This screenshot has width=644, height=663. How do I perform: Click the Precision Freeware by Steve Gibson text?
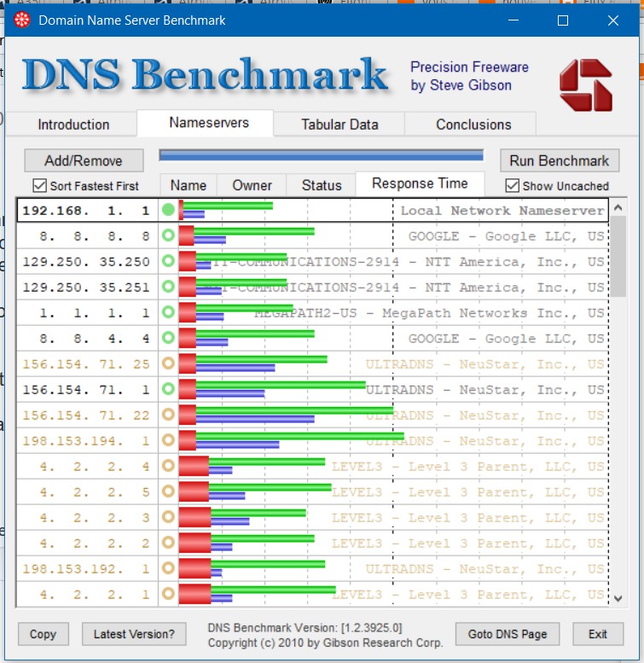click(x=469, y=76)
